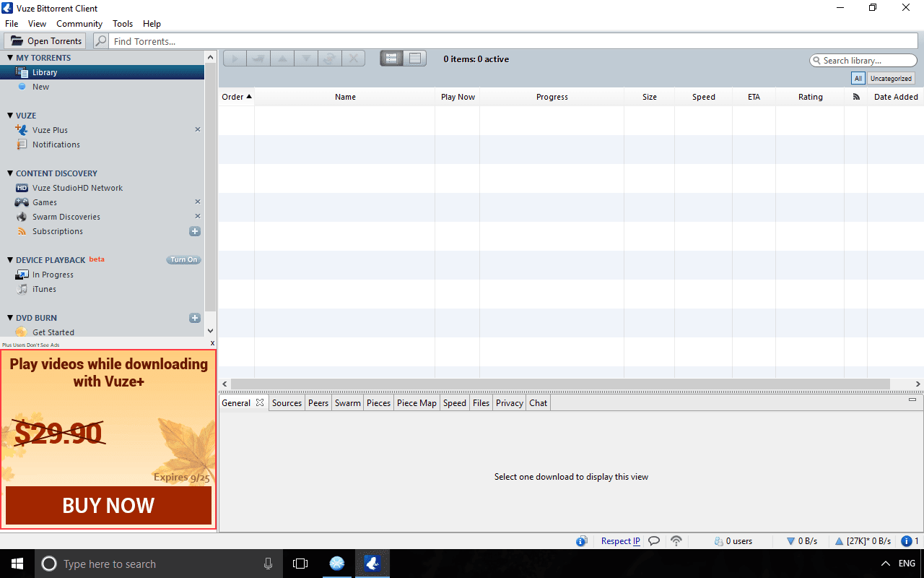Select the All category filter

[858, 78]
